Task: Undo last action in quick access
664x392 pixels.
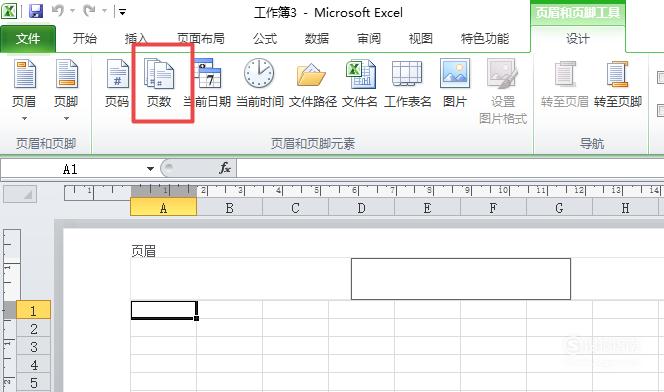Action: (58, 11)
